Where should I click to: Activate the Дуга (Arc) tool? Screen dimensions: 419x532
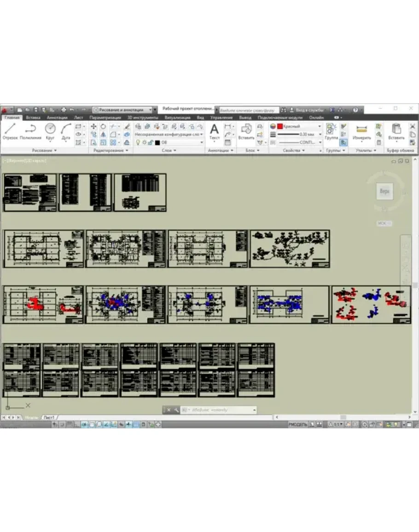click(66, 130)
